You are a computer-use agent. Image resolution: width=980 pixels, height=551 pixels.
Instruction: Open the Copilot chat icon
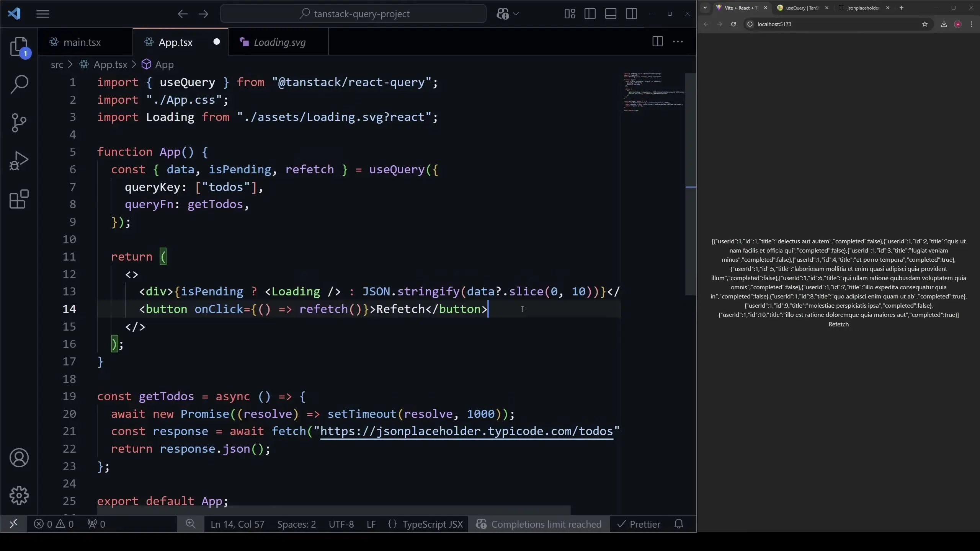tap(503, 14)
